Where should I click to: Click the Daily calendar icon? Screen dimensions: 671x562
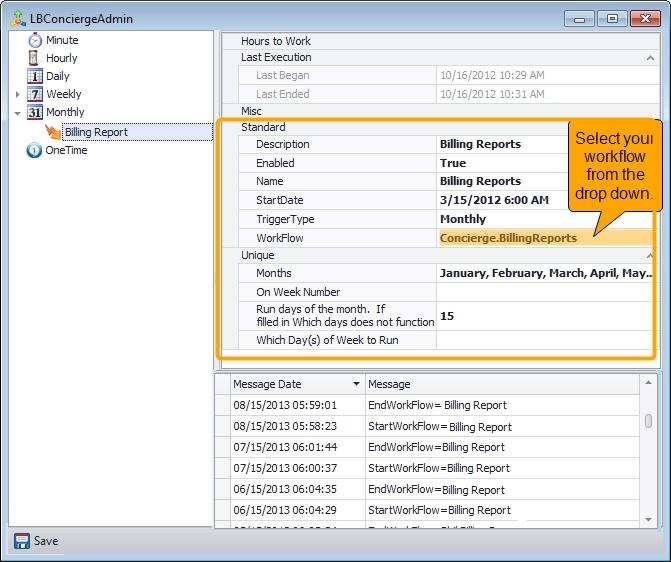(35, 76)
